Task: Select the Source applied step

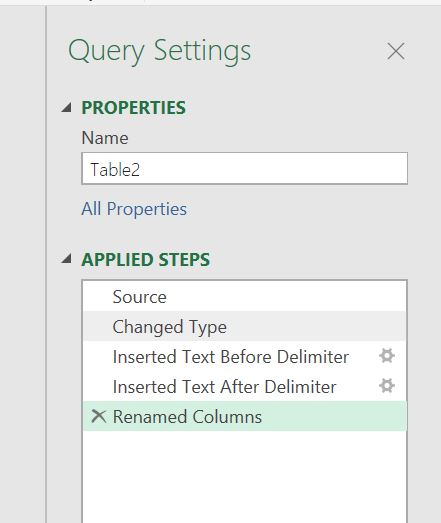Action: click(245, 297)
